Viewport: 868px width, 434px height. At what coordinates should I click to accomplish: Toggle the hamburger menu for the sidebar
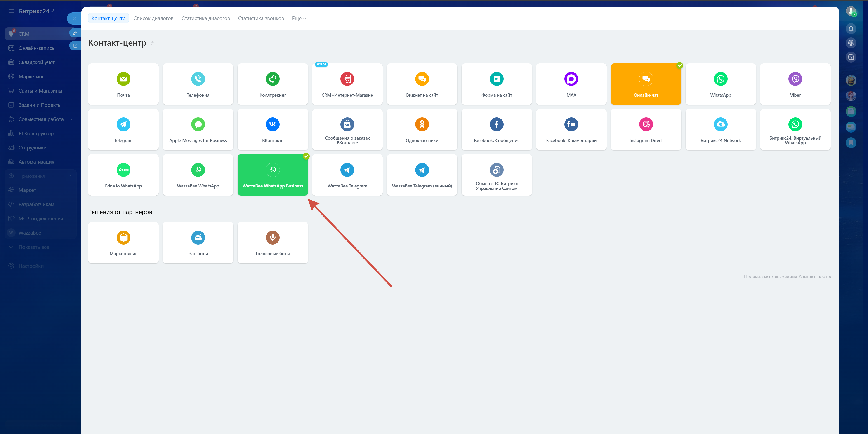11,11
